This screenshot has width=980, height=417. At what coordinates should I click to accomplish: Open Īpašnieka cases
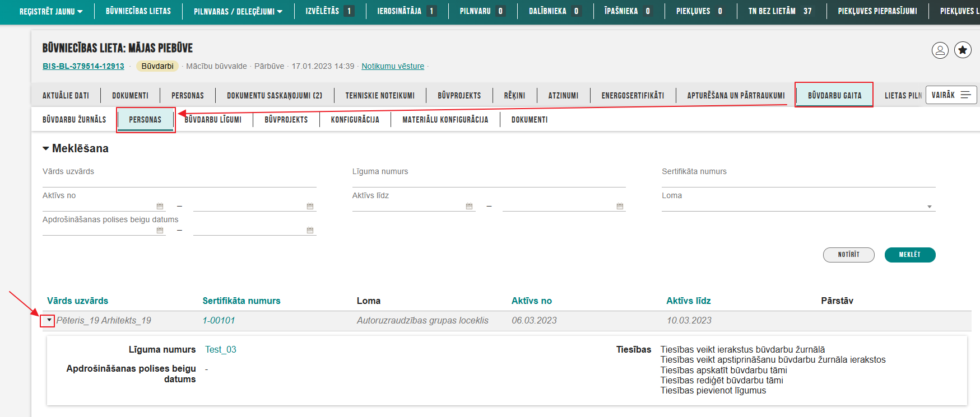628,11
